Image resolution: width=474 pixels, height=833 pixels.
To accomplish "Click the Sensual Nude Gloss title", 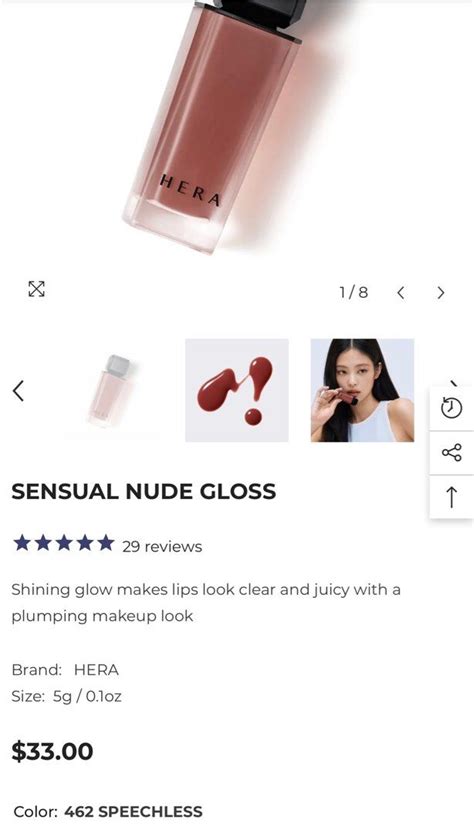I will click(x=143, y=491).
